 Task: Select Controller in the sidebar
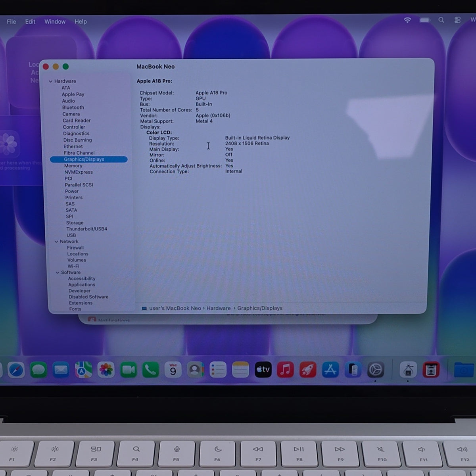click(x=74, y=127)
